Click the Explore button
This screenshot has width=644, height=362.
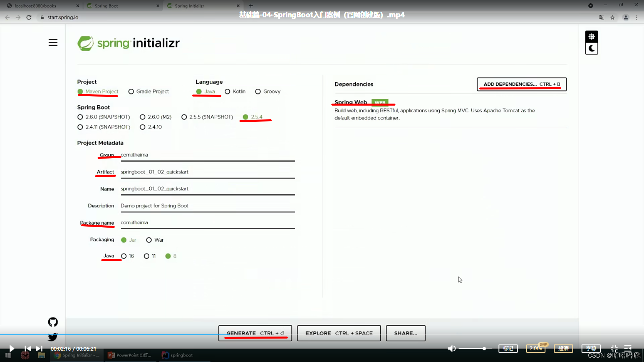(x=339, y=333)
